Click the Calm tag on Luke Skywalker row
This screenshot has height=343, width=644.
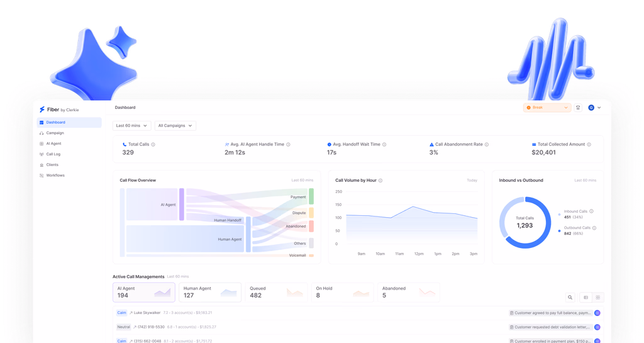121,313
